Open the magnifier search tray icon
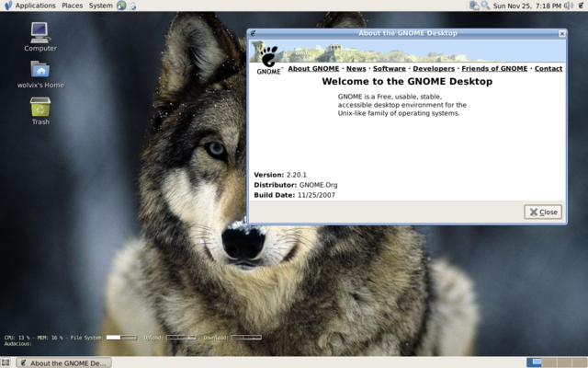 485,6
